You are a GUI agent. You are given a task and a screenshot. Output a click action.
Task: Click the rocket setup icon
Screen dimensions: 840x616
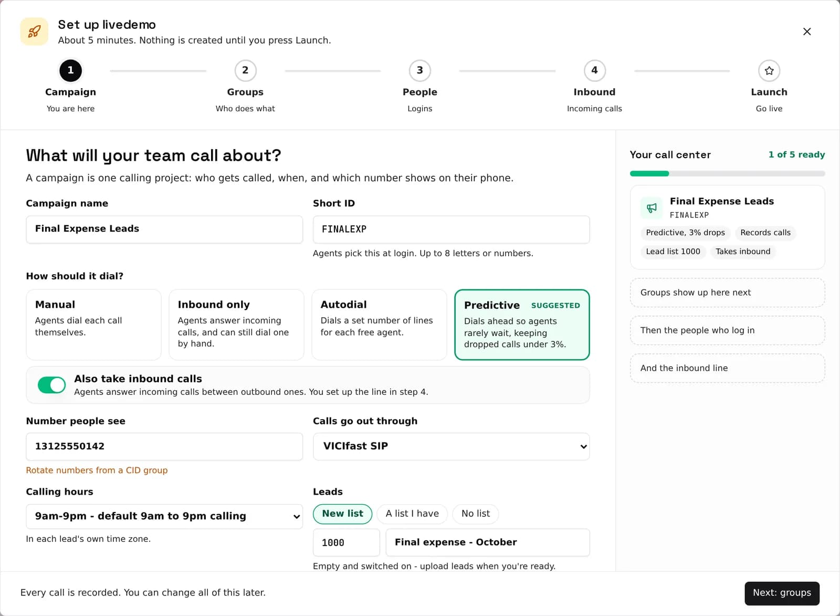tap(34, 32)
